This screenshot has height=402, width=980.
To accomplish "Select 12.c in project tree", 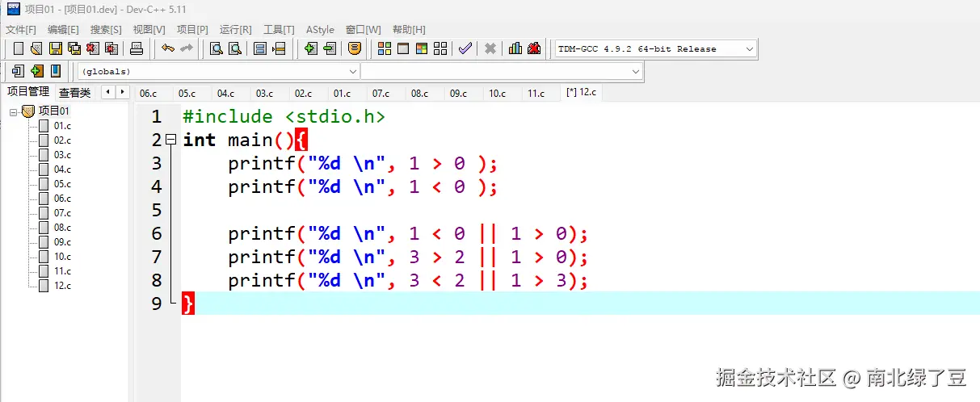I will [62, 286].
